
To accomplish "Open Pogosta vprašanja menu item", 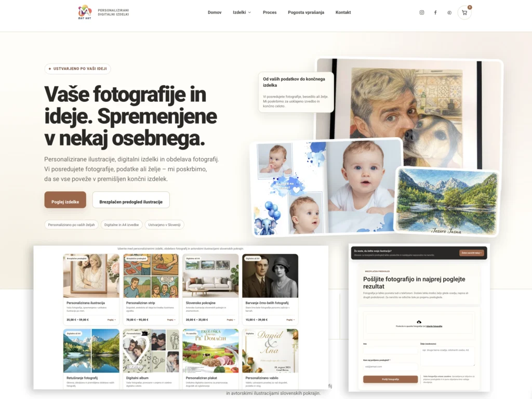I will (x=306, y=12).
